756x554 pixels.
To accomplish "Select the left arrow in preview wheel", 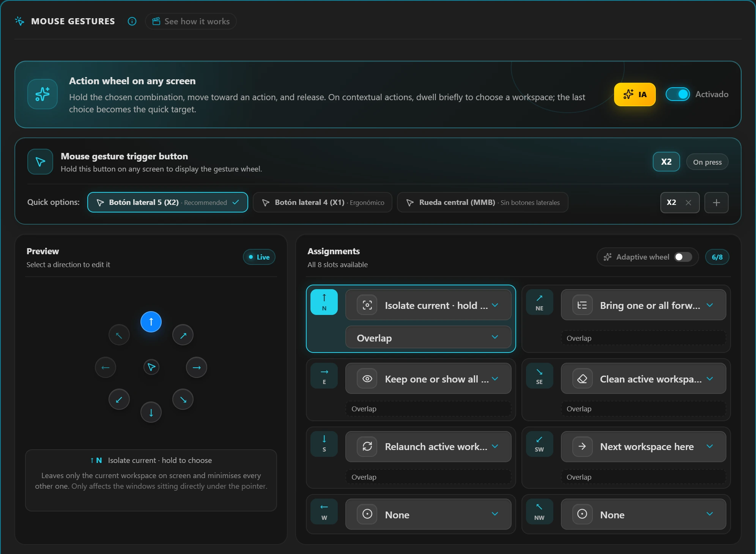I will [x=106, y=367].
